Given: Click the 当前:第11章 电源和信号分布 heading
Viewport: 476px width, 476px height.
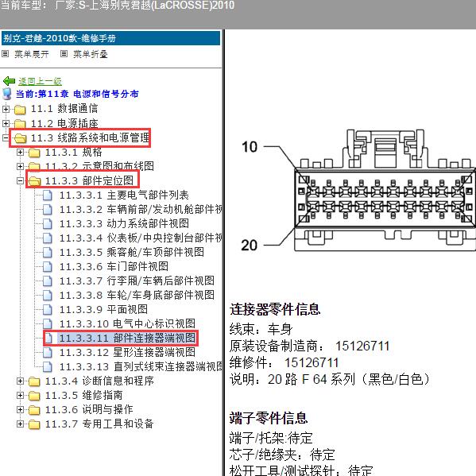Looking at the screenshot, I should (77, 94).
